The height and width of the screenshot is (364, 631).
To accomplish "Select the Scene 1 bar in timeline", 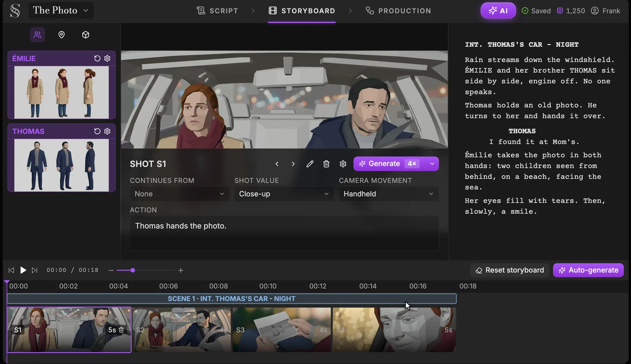I will point(231,299).
